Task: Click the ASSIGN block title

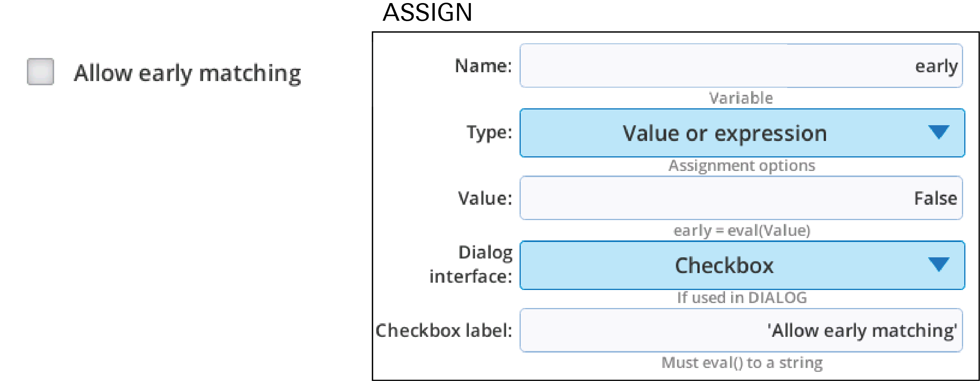Action: pyautogui.click(x=427, y=13)
